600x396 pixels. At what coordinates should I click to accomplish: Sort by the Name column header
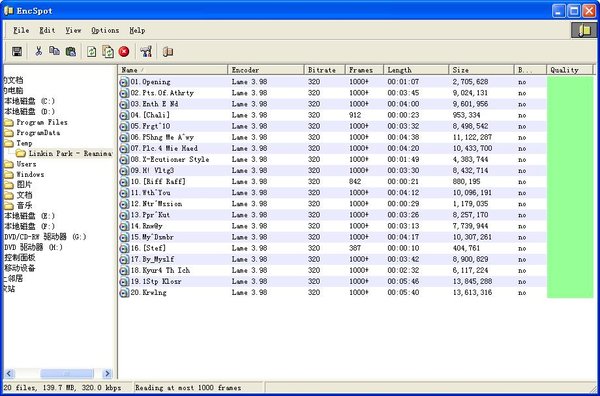pos(173,70)
